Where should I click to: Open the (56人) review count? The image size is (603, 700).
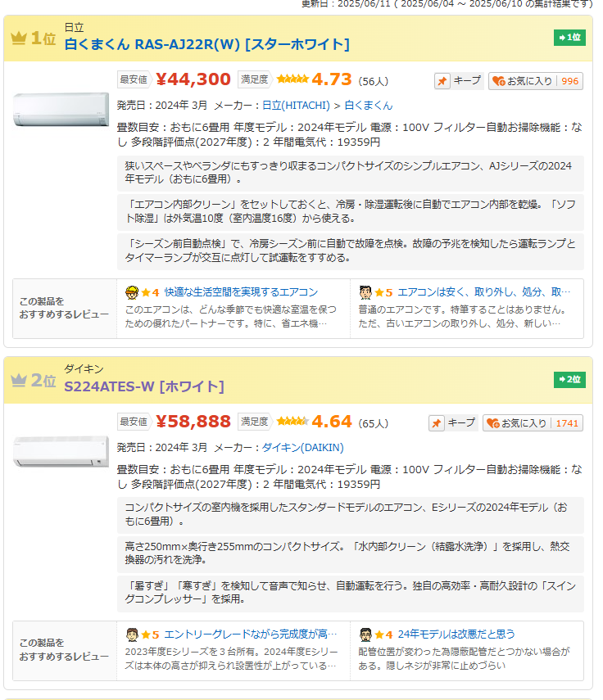(x=374, y=81)
